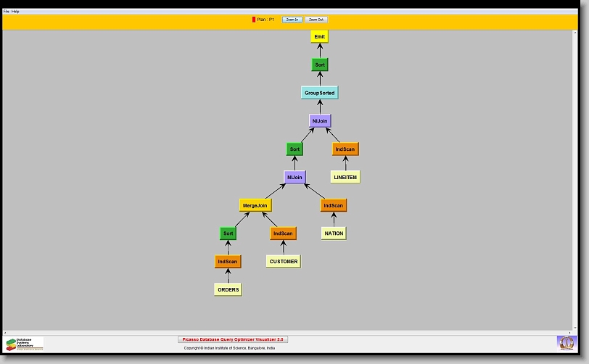Select the IndScan node above ORDERS
The width and height of the screenshot is (589, 364).
pyautogui.click(x=228, y=261)
